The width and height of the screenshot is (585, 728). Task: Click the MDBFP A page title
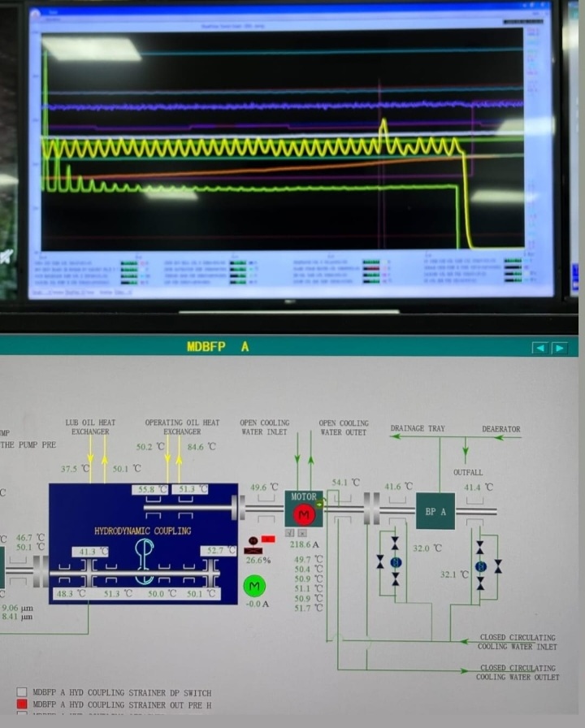tap(218, 347)
